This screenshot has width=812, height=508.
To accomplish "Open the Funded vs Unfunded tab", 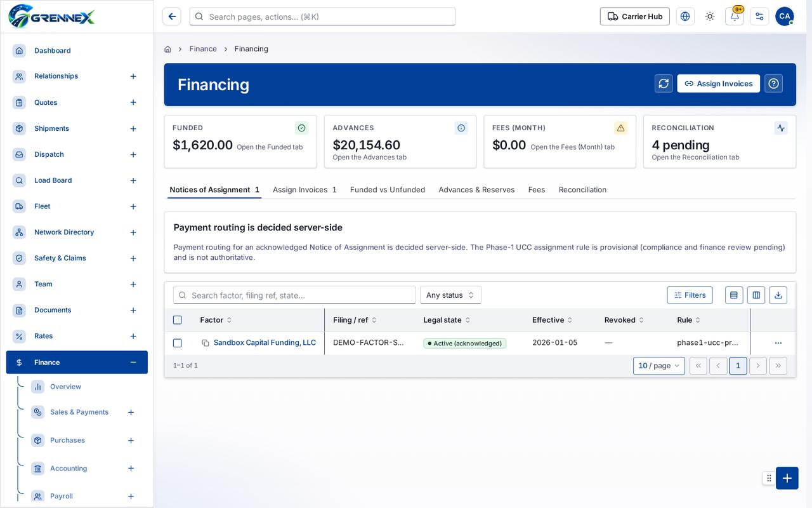I will click(x=388, y=190).
